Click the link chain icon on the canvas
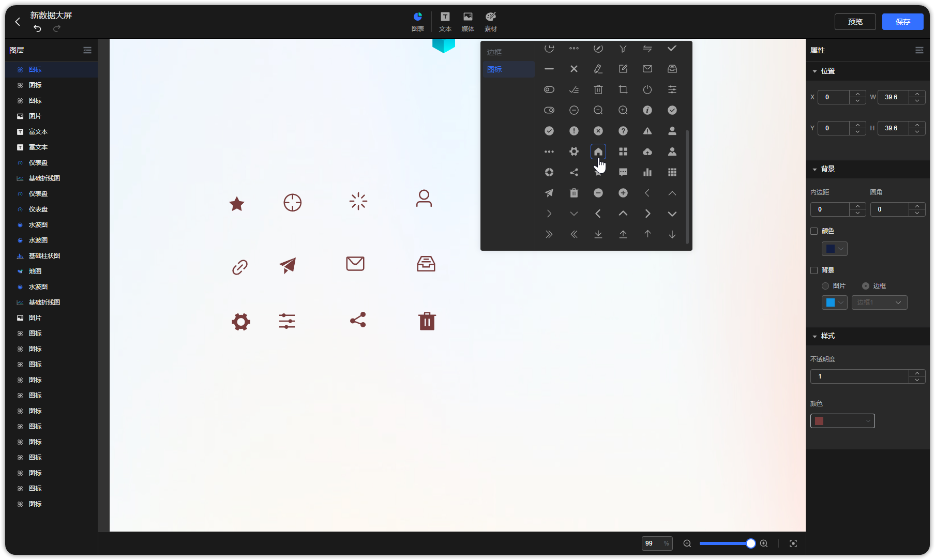The width and height of the screenshot is (935, 560). pos(240,267)
